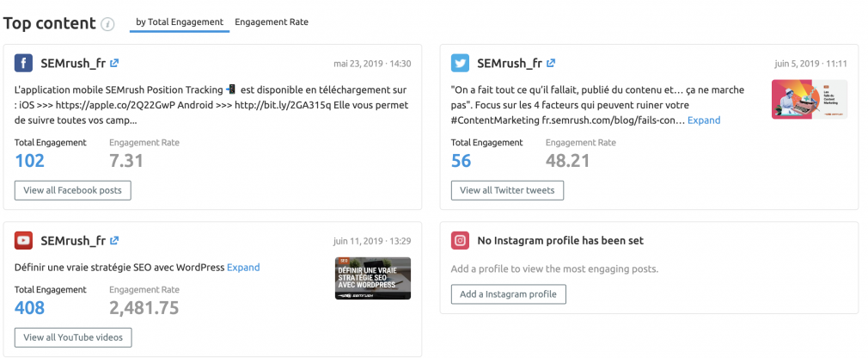Click the Top content heading
Image resolution: width=868 pixels, height=358 pixels.
click(49, 23)
